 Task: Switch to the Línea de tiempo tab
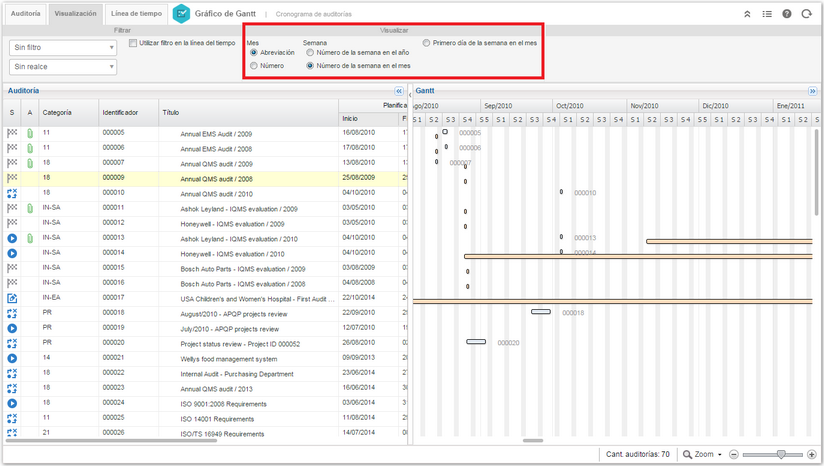tap(136, 14)
